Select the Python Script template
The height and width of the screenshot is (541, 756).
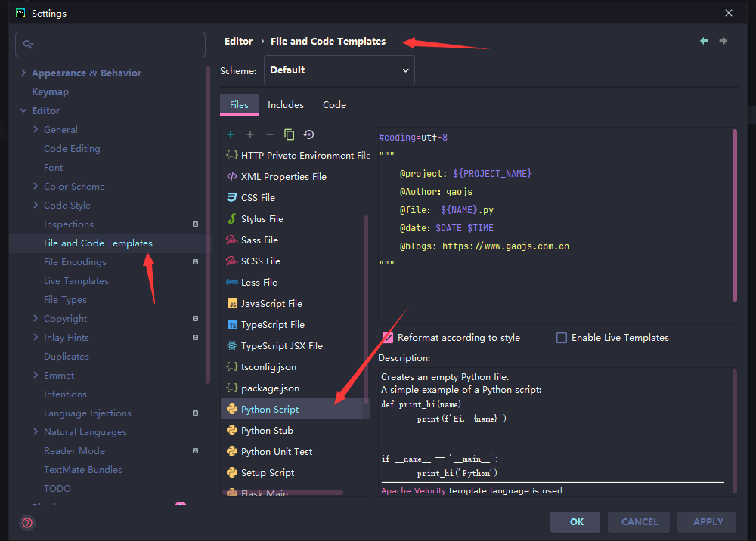pos(295,409)
